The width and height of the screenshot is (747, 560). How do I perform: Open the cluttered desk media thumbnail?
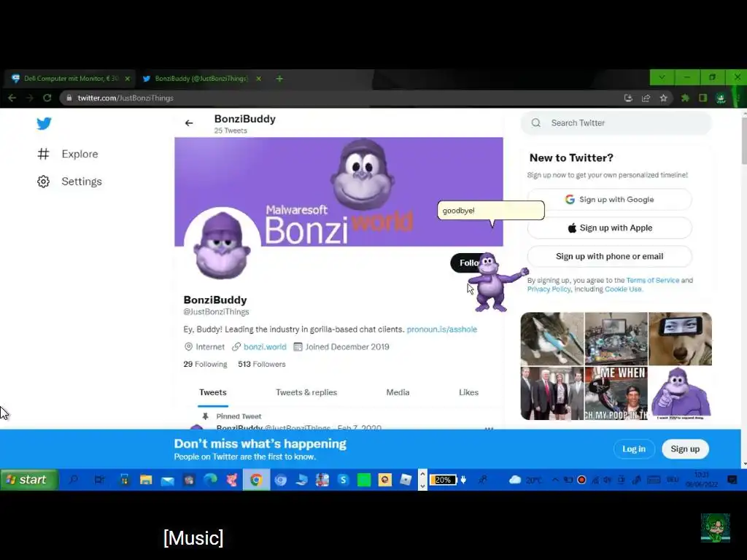[x=616, y=339]
